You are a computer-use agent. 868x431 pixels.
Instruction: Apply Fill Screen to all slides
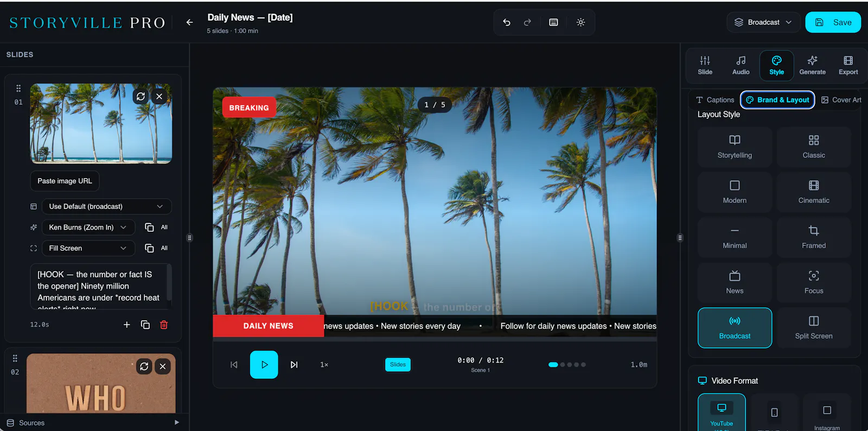tap(156, 248)
